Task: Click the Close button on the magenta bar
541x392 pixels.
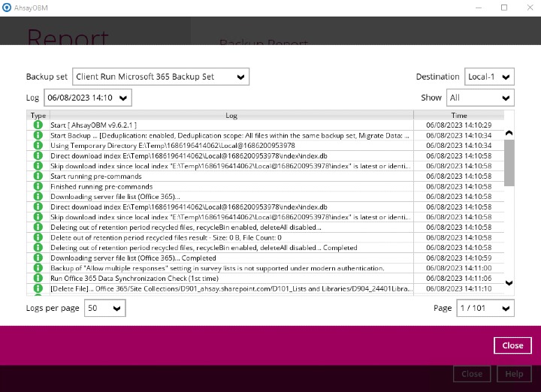Action: coord(512,345)
